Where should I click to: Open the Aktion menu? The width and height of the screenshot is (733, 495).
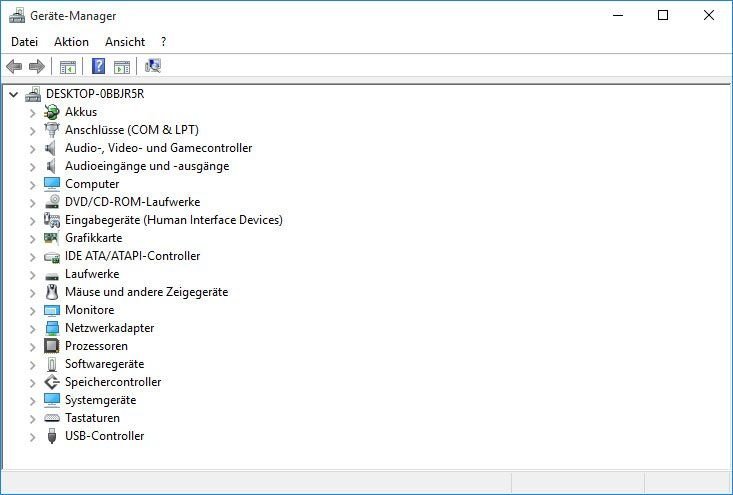coord(71,42)
